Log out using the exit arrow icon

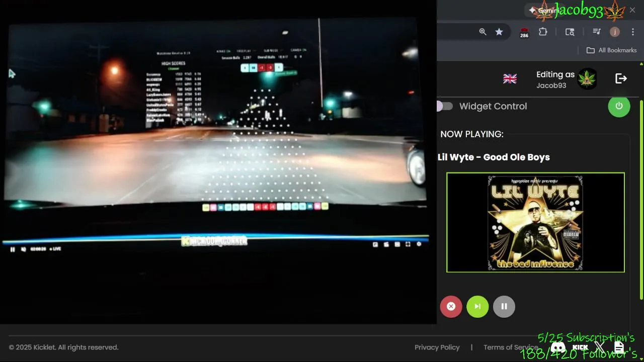621,78
